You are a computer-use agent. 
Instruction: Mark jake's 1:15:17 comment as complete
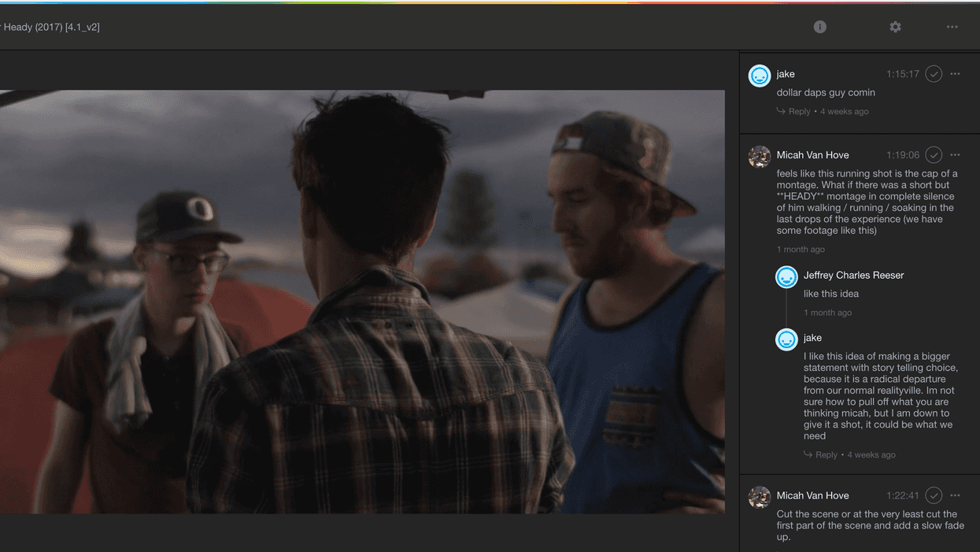tap(934, 74)
